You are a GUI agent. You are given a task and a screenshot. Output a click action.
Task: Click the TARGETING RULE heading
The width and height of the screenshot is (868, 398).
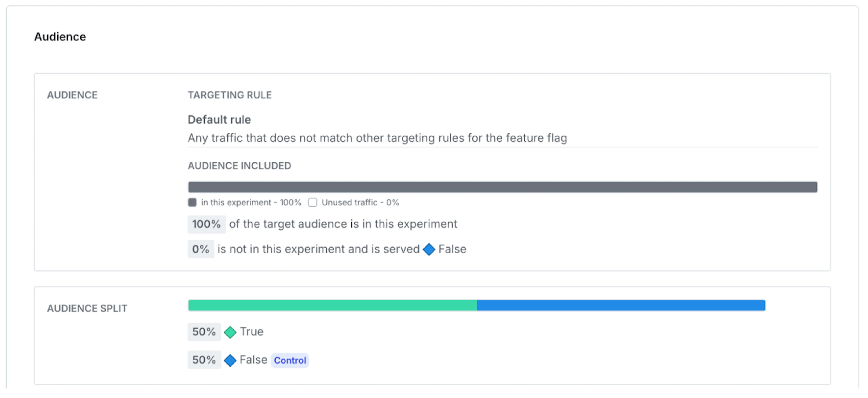tap(230, 95)
